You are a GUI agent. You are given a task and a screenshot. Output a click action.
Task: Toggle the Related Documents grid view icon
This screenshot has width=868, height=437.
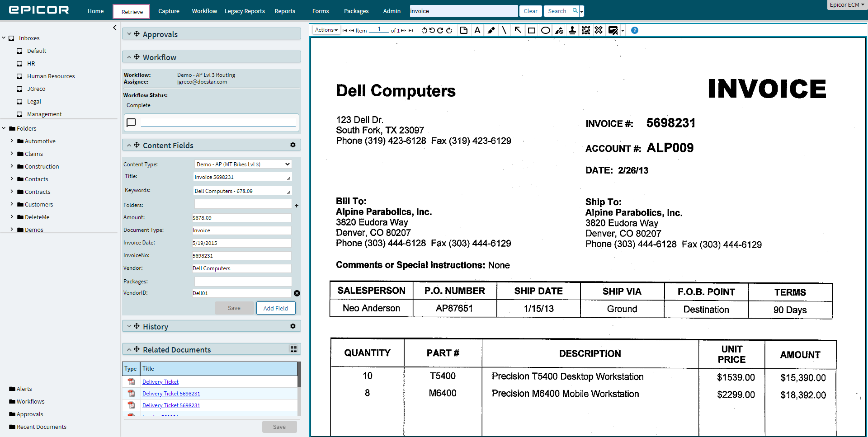(293, 349)
